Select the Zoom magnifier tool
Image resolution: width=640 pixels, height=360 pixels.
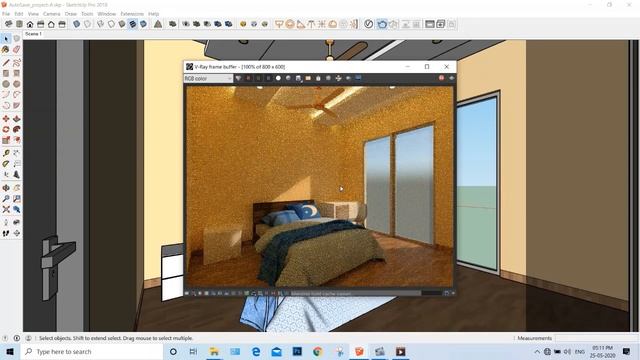coord(6,199)
